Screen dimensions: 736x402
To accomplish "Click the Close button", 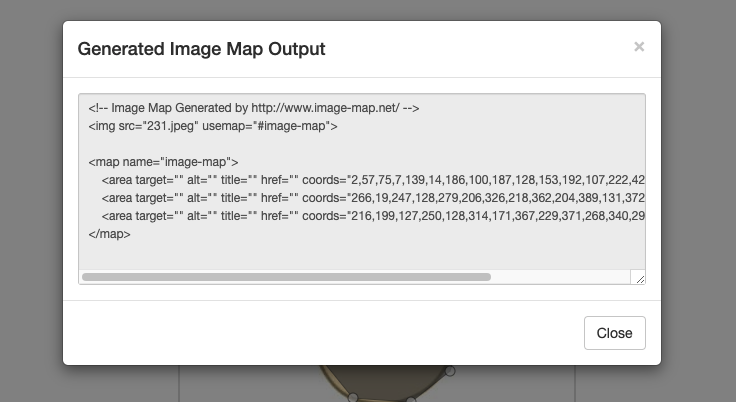I will click(x=614, y=333).
